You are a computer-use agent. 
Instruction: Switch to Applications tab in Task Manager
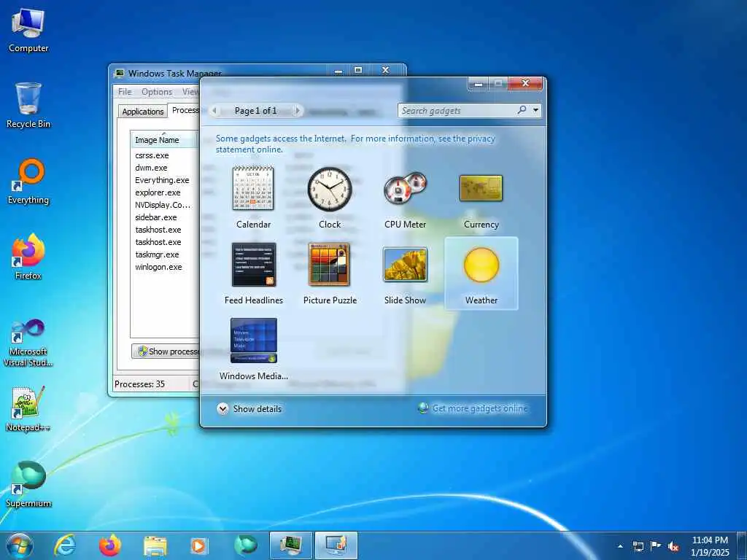(142, 112)
